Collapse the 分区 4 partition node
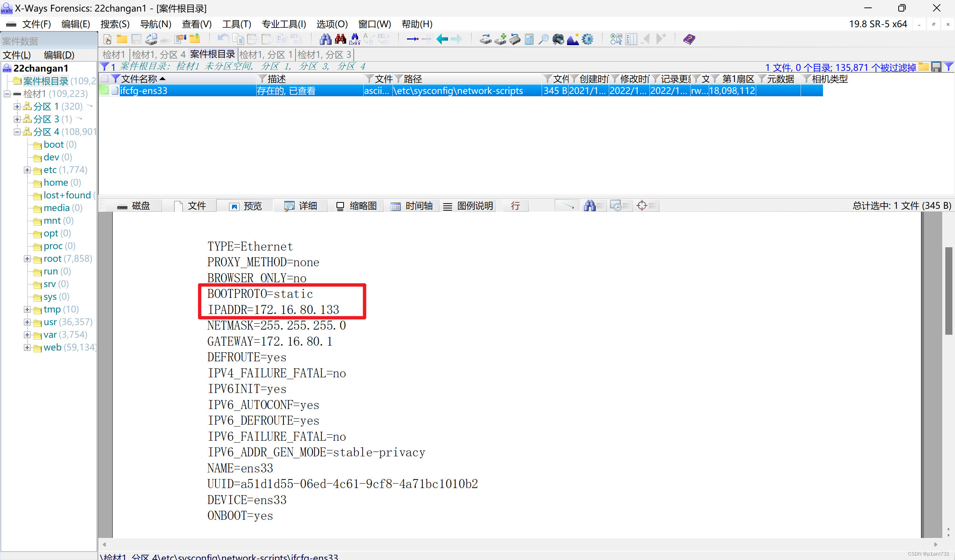This screenshot has width=955, height=560. [x=17, y=132]
